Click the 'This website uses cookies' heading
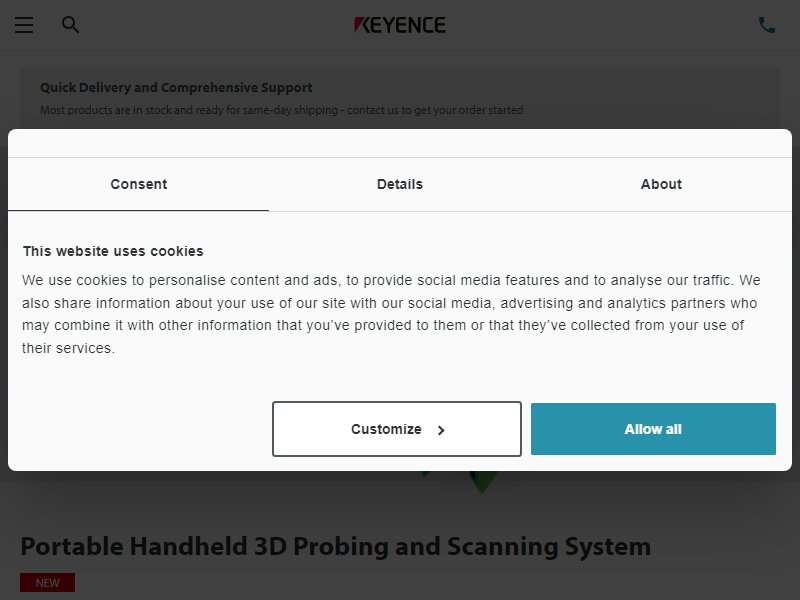The width and height of the screenshot is (800, 600). coord(113,251)
